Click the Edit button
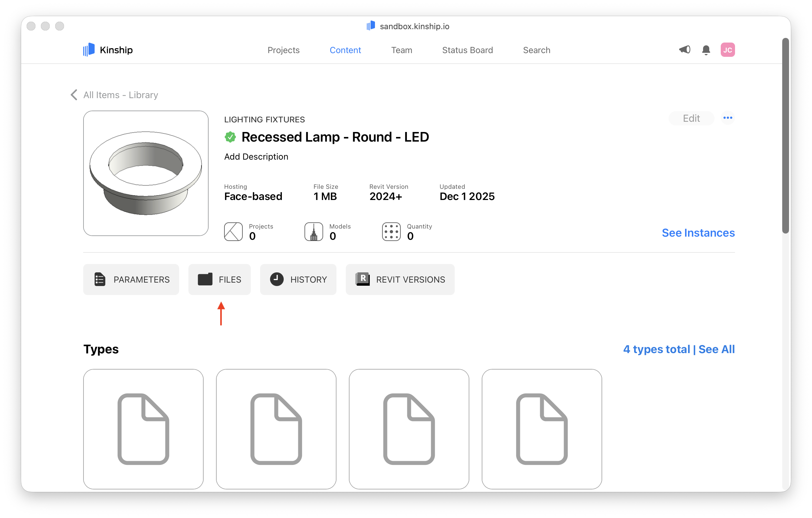The width and height of the screenshot is (812, 518). point(691,118)
